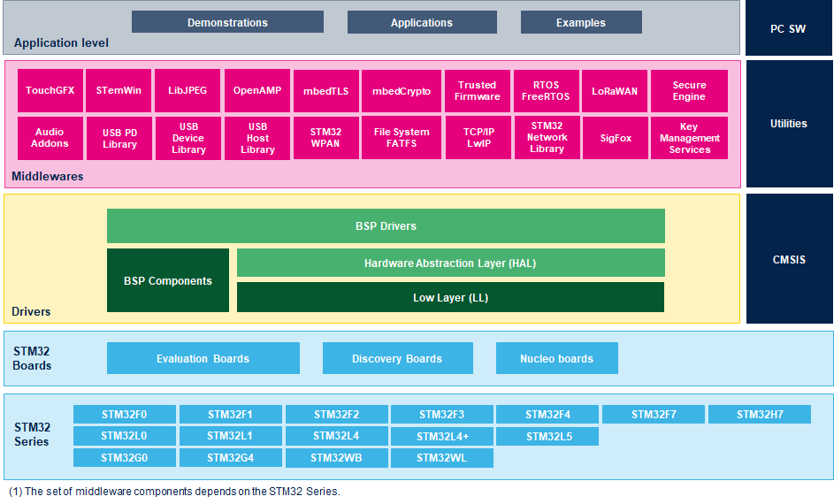
Task: Select the STM32WB series box
Action: point(337,458)
